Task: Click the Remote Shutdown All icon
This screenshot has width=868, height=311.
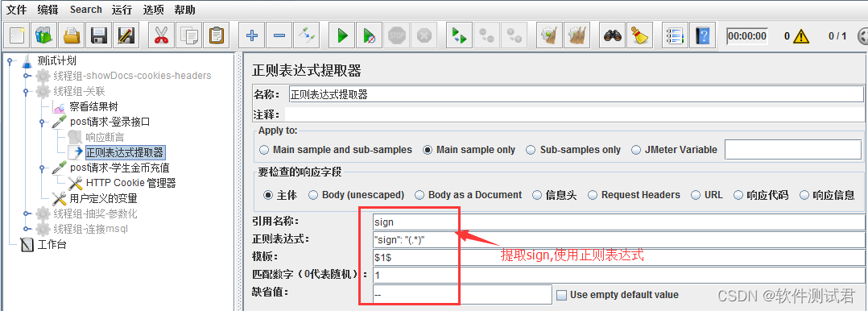Action: coord(515,36)
